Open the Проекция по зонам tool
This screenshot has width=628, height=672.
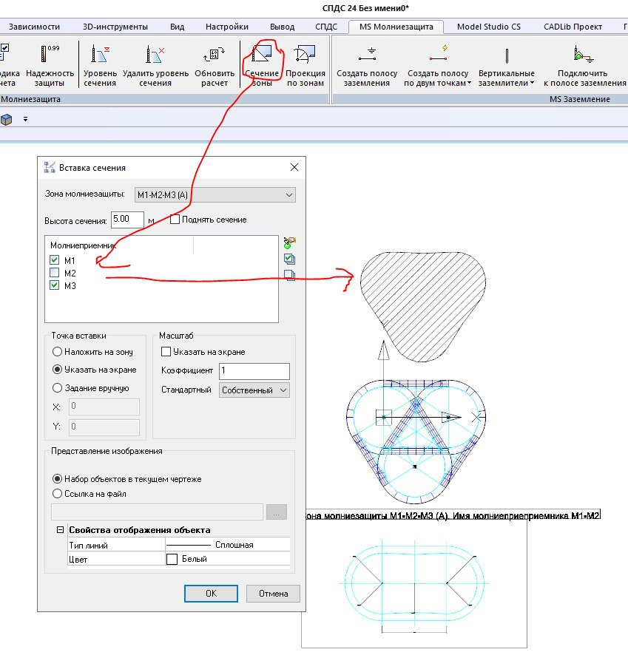click(305, 55)
